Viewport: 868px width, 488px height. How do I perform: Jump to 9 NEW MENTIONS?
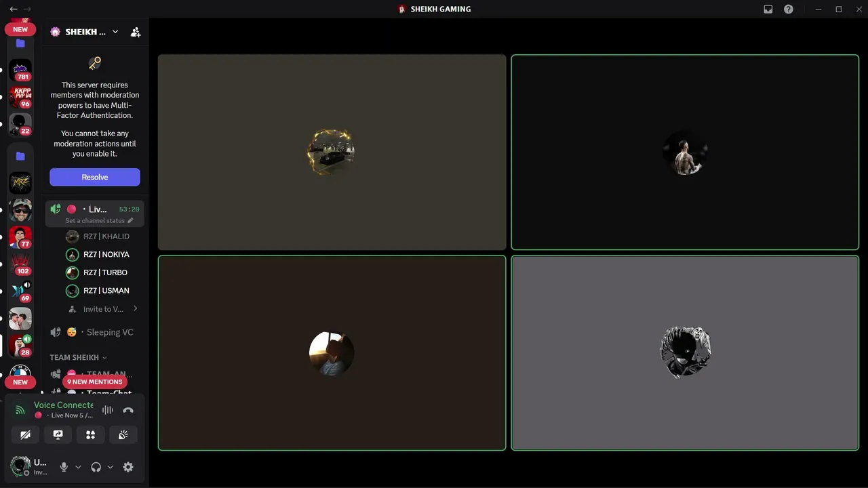click(95, 382)
